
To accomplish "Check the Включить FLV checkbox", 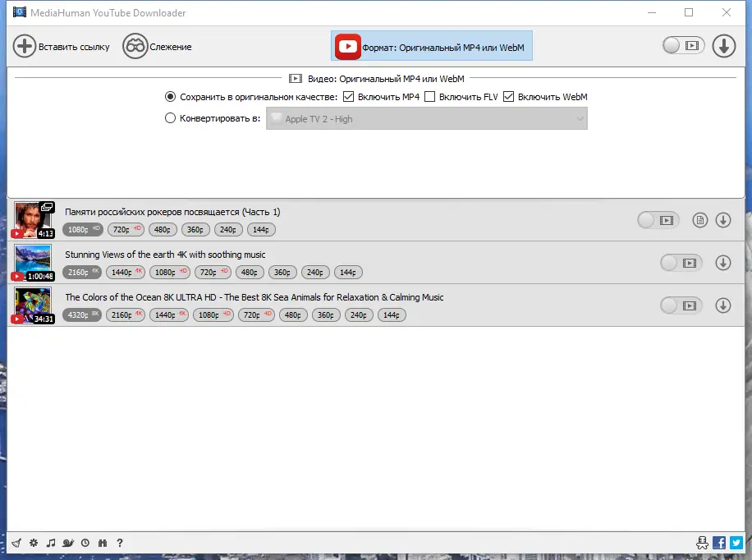I will [x=429, y=96].
